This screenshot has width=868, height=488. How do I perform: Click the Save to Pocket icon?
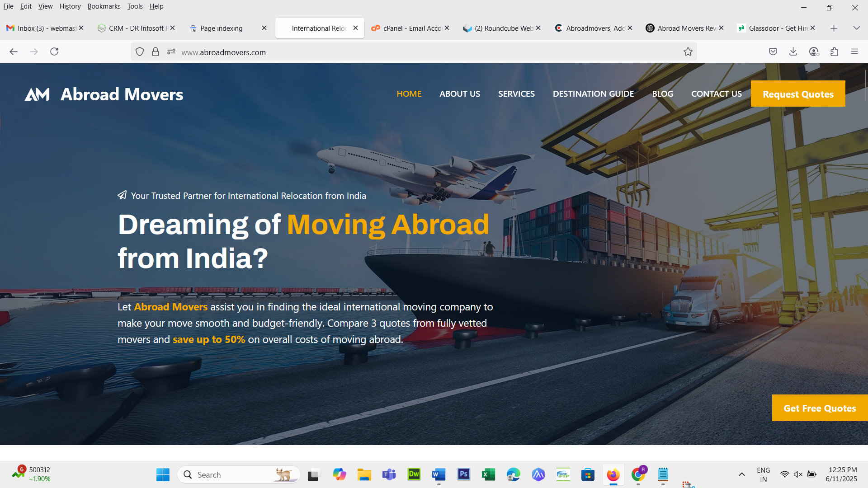773,52
